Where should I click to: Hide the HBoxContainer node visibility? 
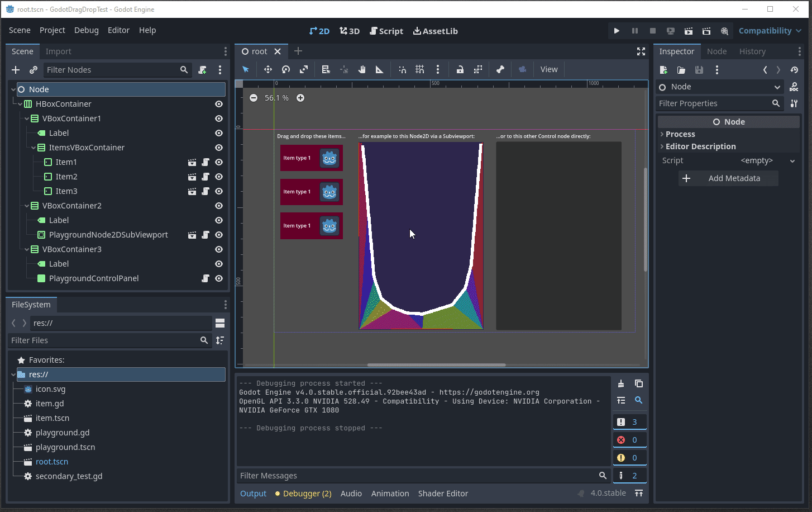coord(219,104)
